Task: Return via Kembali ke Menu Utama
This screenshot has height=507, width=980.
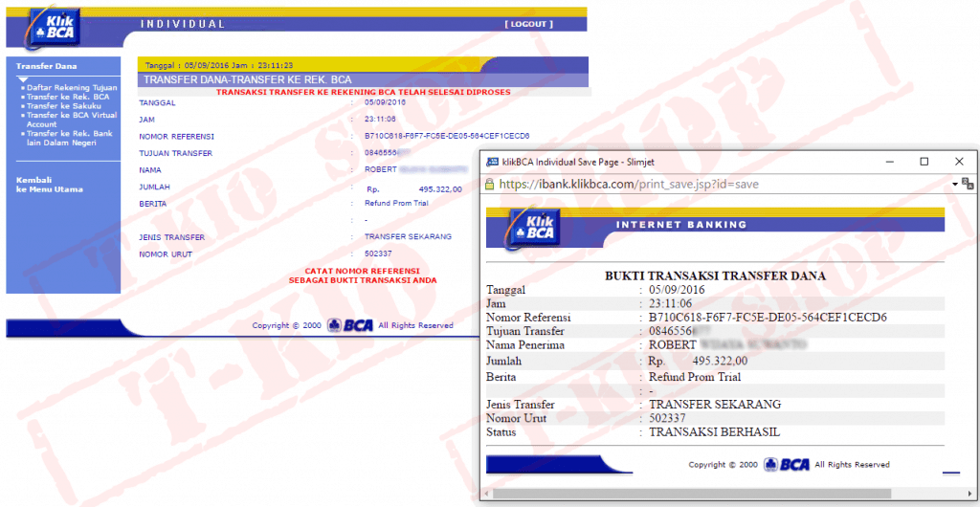Action: point(49,185)
